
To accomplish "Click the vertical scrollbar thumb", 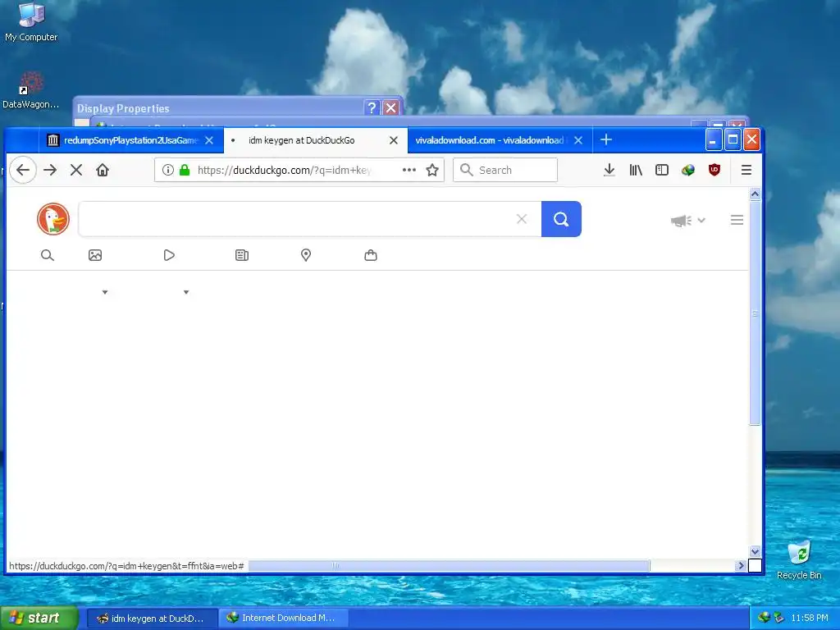I will pyautogui.click(x=755, y=313).
